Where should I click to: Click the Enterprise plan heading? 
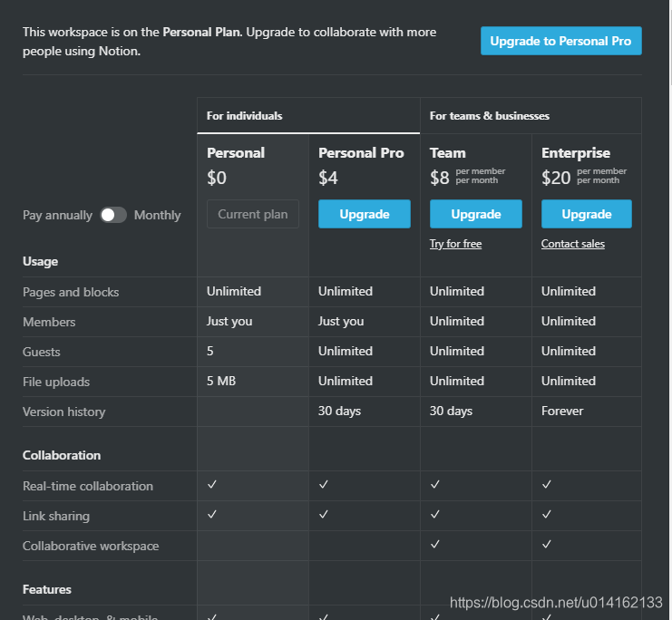click(576, 153)
